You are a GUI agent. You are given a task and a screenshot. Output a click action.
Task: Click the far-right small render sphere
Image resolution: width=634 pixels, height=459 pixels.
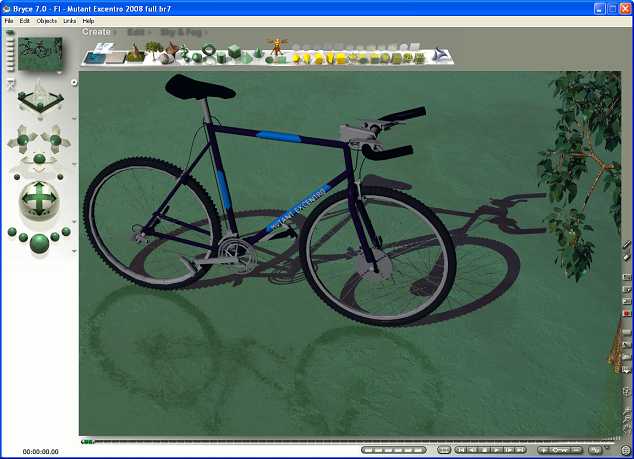66,231
